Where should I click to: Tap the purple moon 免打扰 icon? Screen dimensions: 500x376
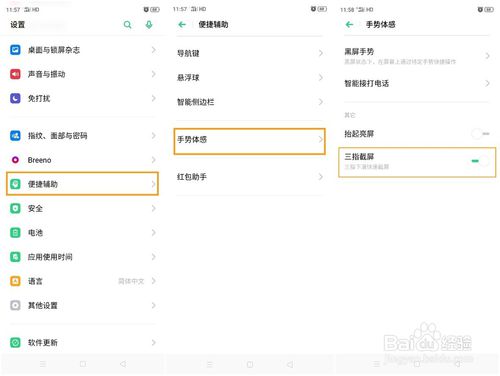[15, 98]
